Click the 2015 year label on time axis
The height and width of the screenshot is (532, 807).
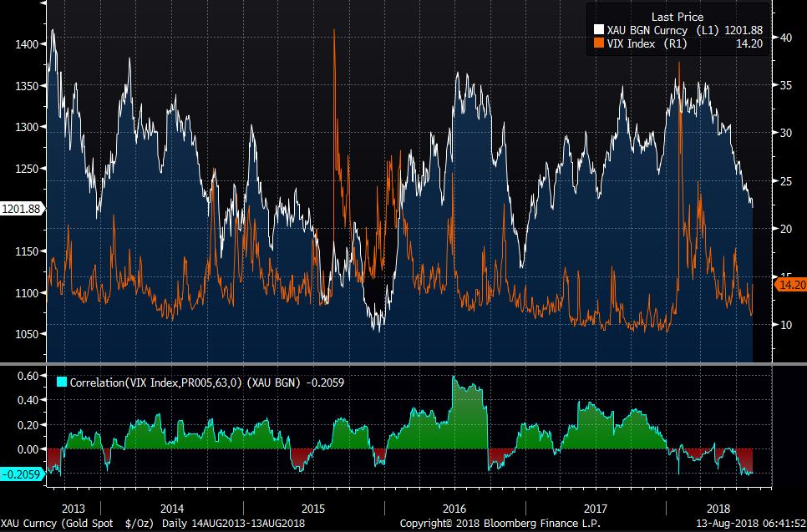tap(313, 508)
